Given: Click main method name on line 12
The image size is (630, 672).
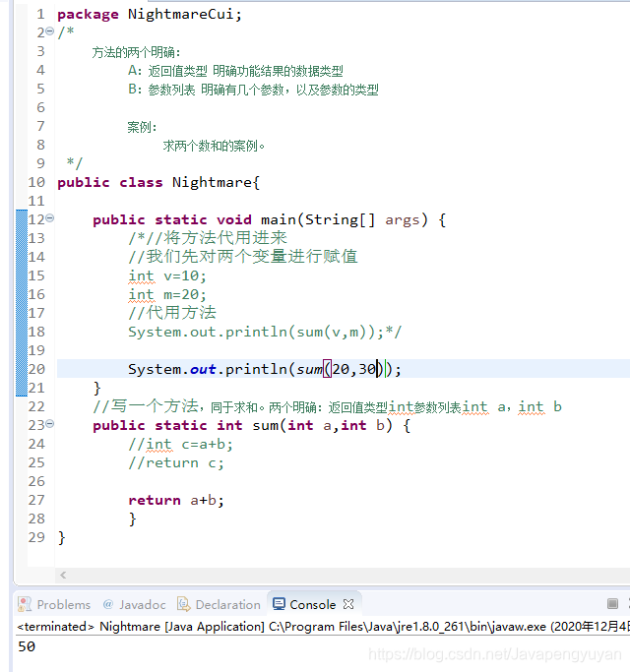Looking at the screenshot, I should pyautogui.click(x=279, y=219).
